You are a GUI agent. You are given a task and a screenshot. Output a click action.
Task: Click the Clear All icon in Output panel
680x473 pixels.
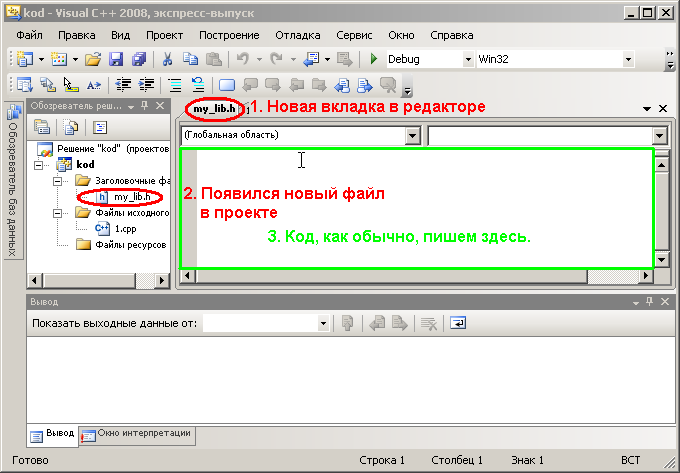(x=428, y=323)
